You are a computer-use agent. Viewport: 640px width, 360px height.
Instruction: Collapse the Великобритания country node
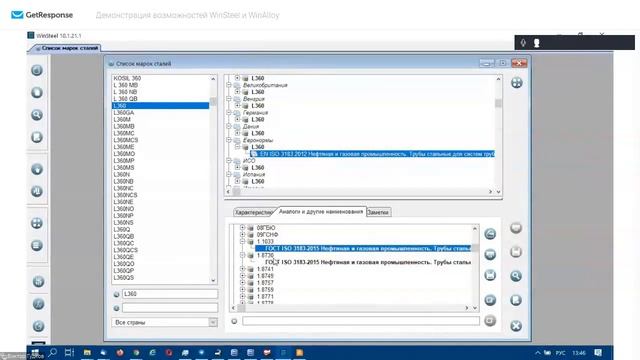(229, 85)
